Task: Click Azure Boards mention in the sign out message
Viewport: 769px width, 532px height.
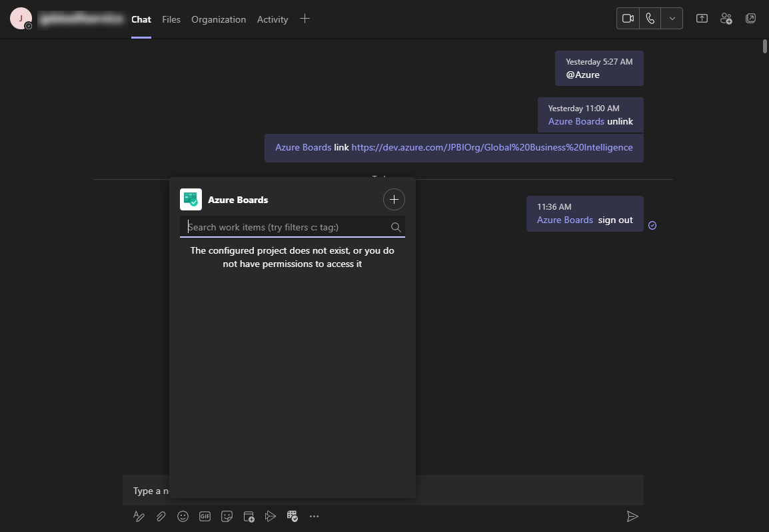Action: coord(565,220)
